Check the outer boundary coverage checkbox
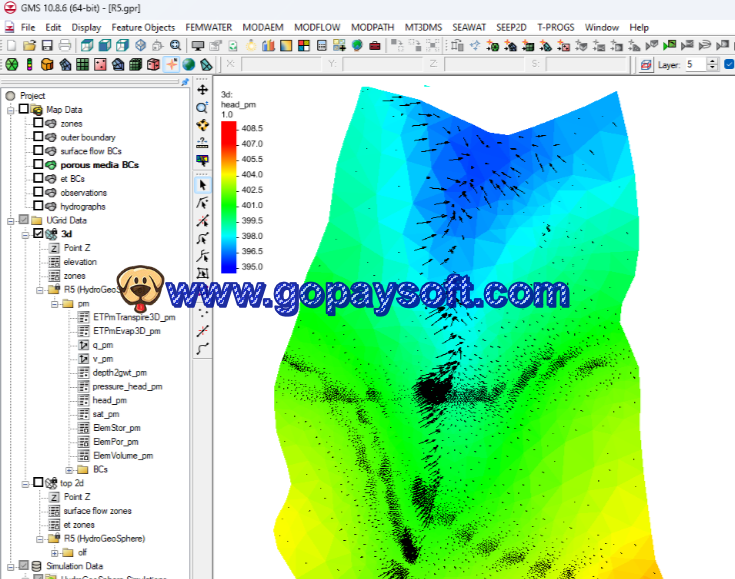The image size is (735, 579). click(38, 136)
